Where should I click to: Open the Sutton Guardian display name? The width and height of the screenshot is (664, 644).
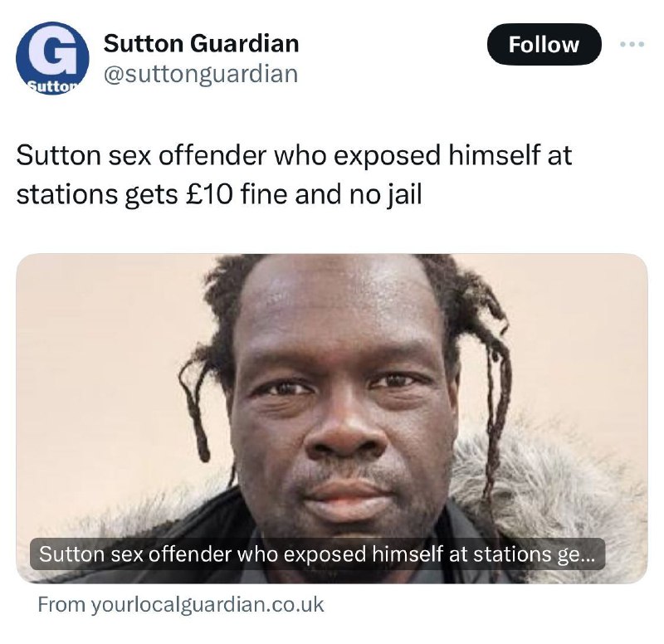click(x=201, y=43)
